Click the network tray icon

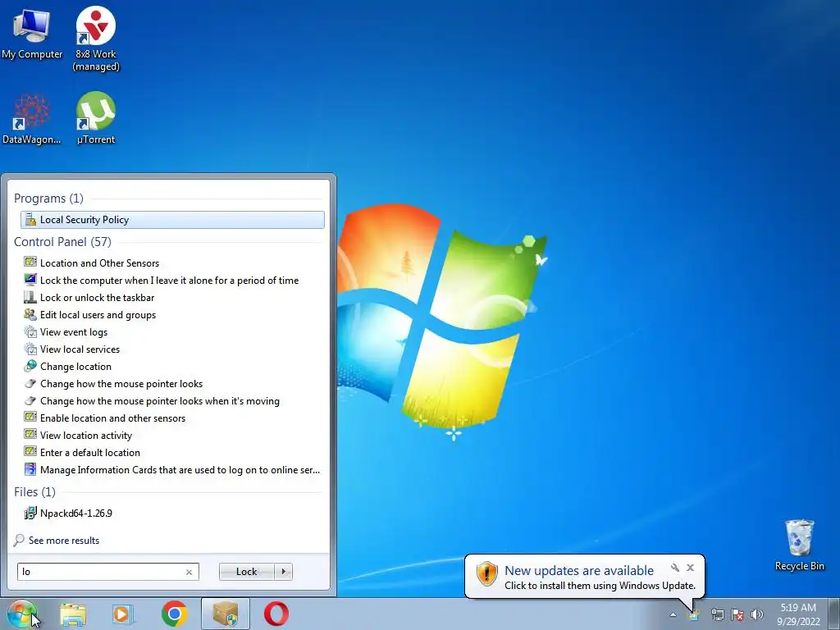point(717,614)
